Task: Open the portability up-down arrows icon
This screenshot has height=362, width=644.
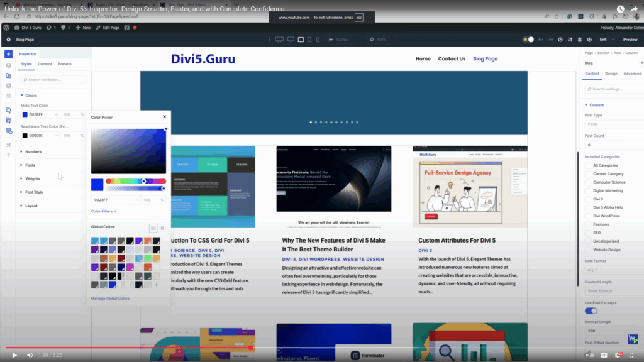Action: [570, 40]
